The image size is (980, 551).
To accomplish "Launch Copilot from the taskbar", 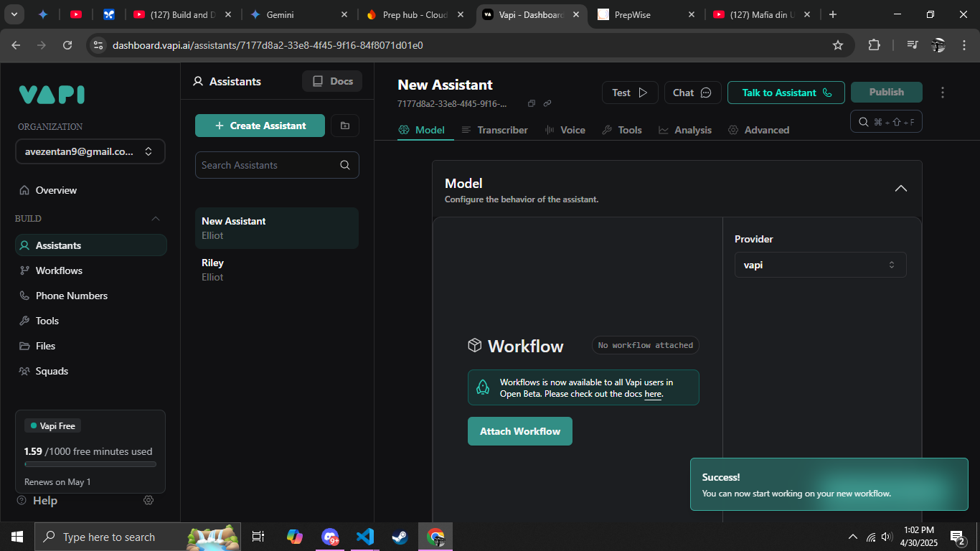I will coord(294,537).
